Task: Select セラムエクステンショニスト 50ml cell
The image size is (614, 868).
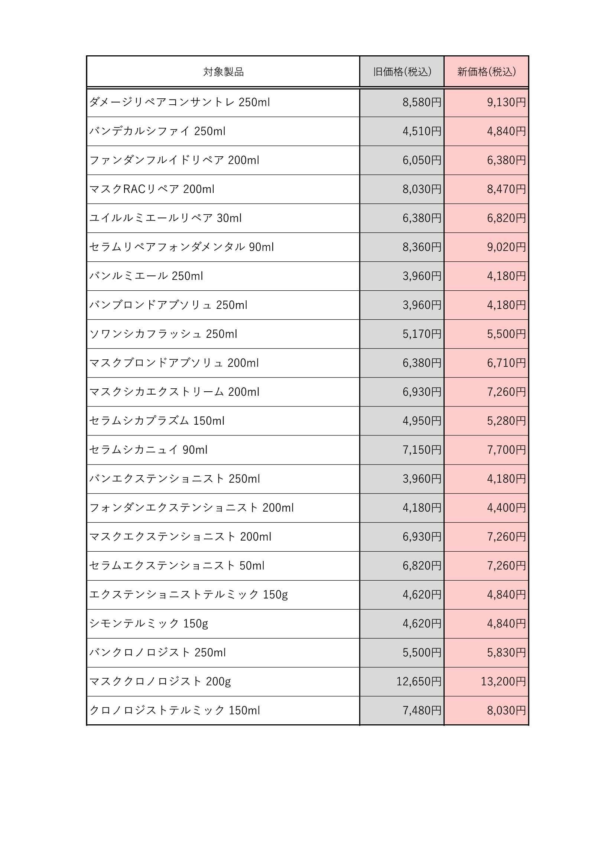Action: tap(223, 566)
